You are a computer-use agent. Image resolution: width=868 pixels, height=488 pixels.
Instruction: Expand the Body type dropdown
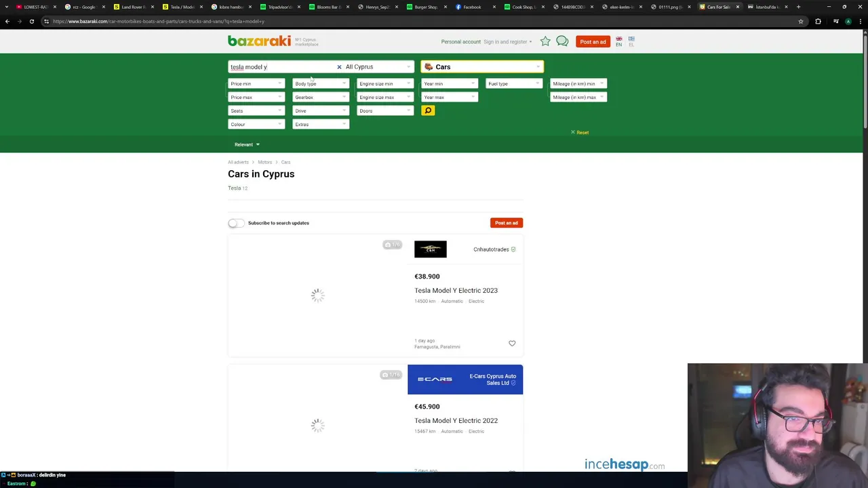click(321, 83)
